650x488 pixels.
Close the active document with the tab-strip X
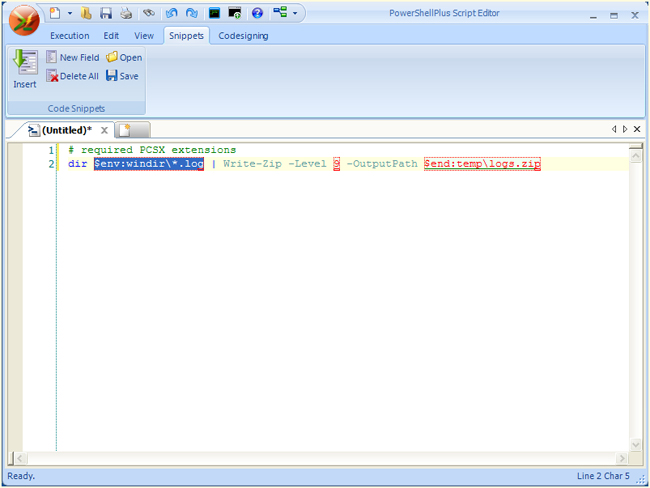click(637, 129)
